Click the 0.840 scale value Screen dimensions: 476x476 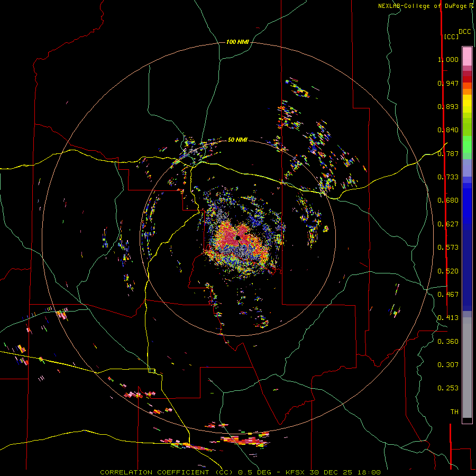point(448,130)
